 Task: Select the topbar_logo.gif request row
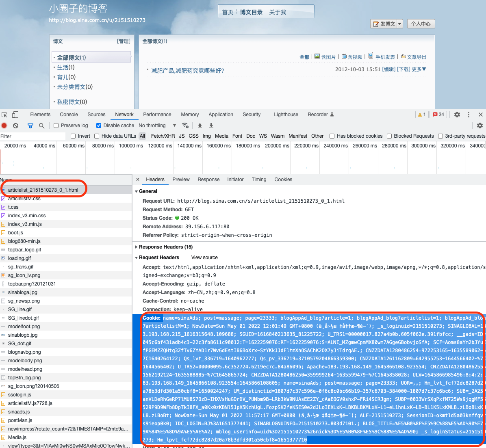(66, 250)
